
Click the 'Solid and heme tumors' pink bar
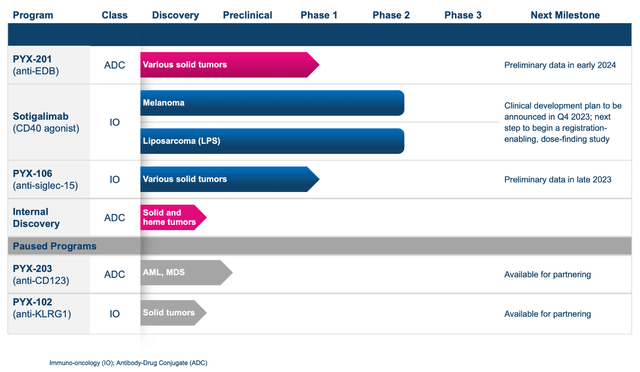pos(173,217)
